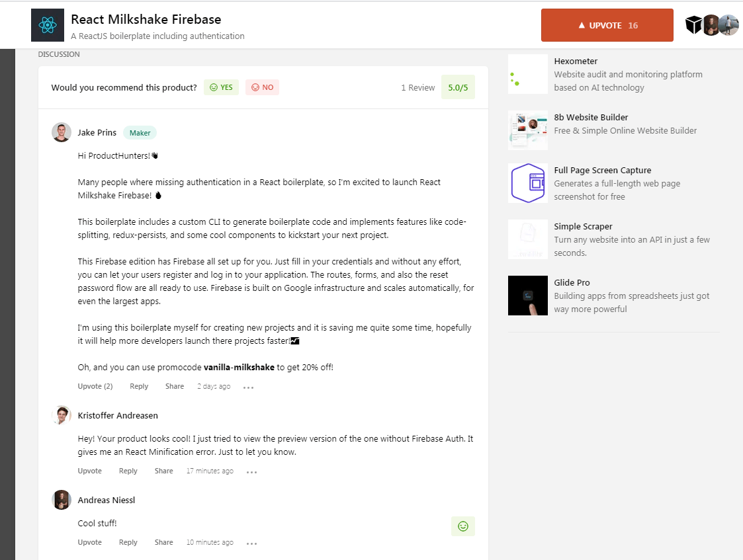The height and width of the screenshot is (560, 743).
Task: Click the middle upvoter avatar in the header
Action: click(711, 25)
